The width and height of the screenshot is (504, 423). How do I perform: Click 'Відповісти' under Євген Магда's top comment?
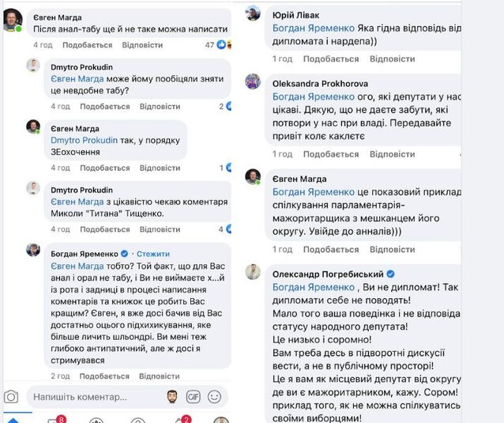(143, 45)
